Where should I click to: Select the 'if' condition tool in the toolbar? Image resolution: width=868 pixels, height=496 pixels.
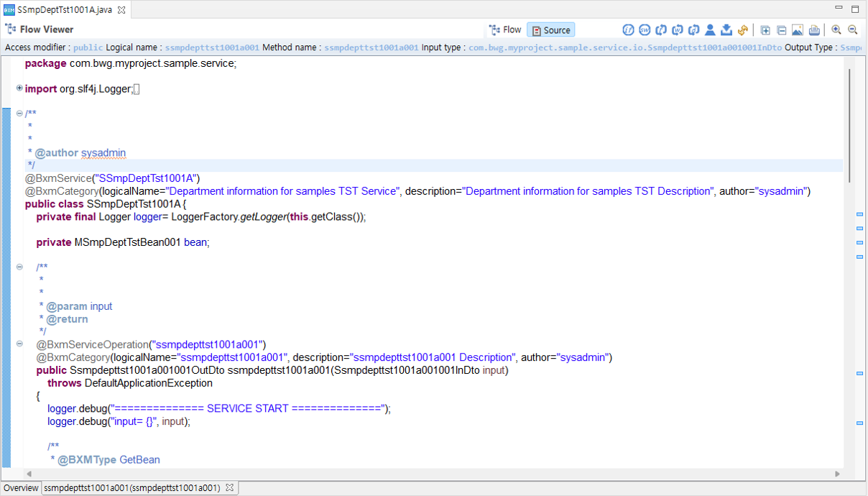click(x=629, y=31)
